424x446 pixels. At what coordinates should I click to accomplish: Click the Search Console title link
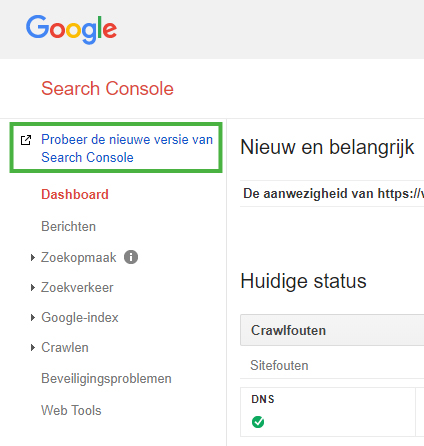point(107,89)
